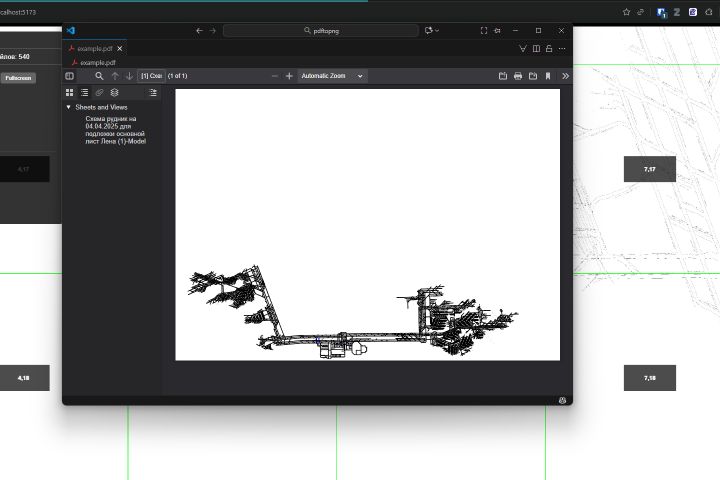
Task: Select the 7,17 tile label in browser page
Action: [650, 169]
